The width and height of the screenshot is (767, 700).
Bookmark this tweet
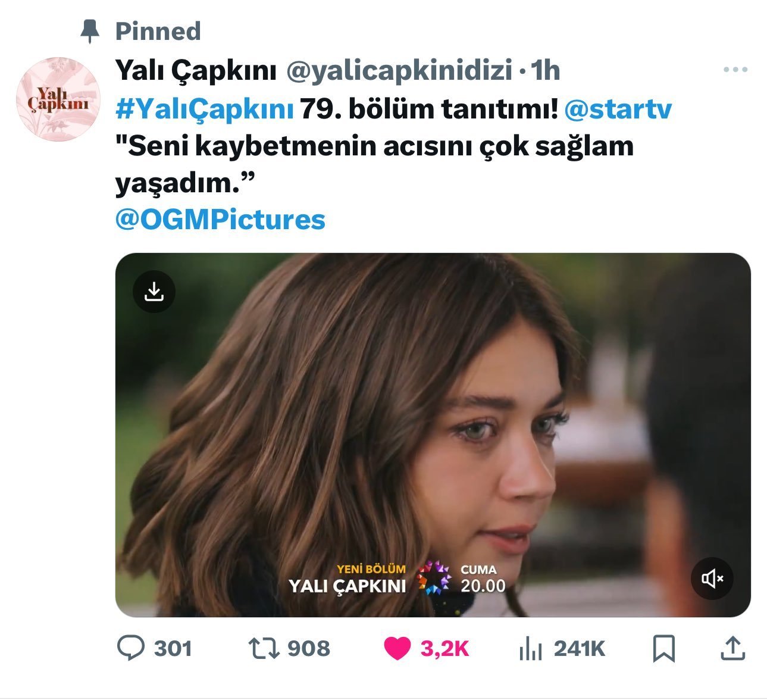(x=663, y=648)
